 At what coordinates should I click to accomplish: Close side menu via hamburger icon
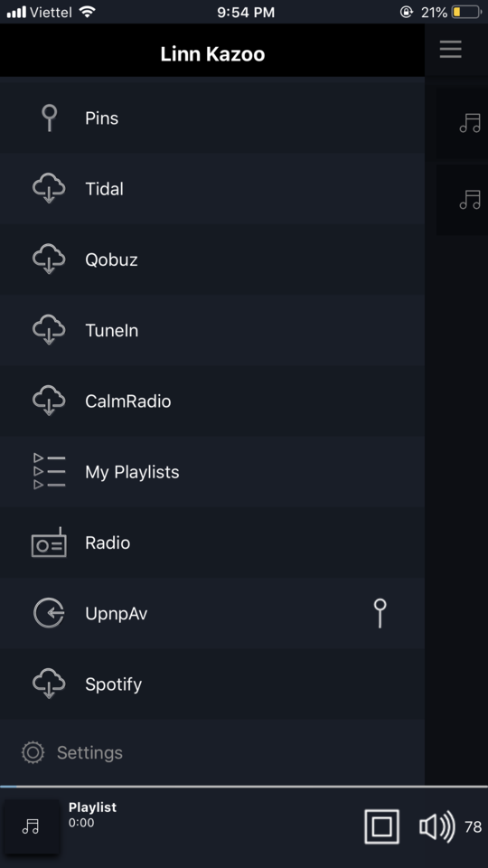coord(450,49)
